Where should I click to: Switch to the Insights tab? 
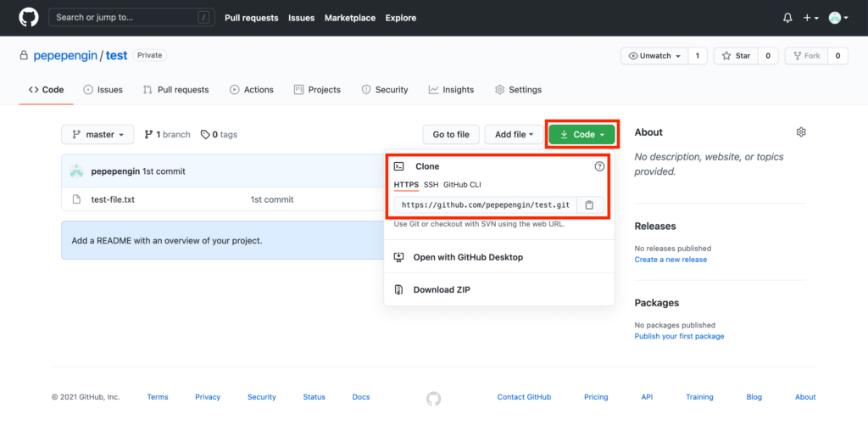451,90
